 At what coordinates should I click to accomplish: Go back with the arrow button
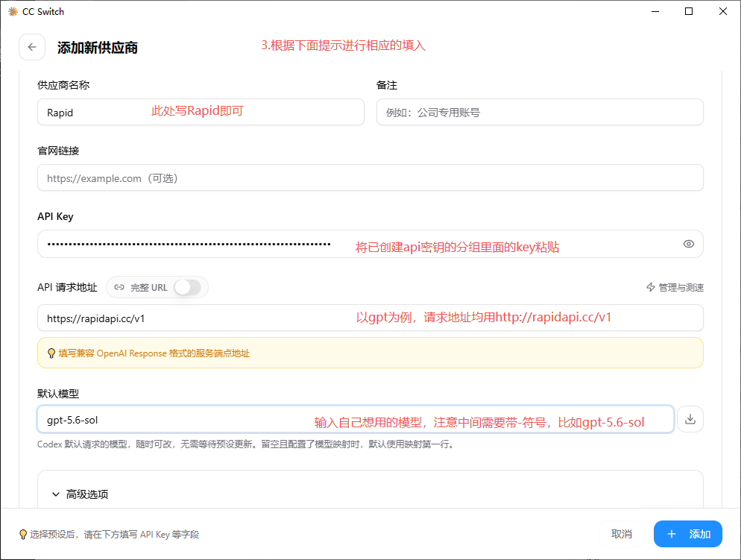pyautogui.click(x=32, y=47)
